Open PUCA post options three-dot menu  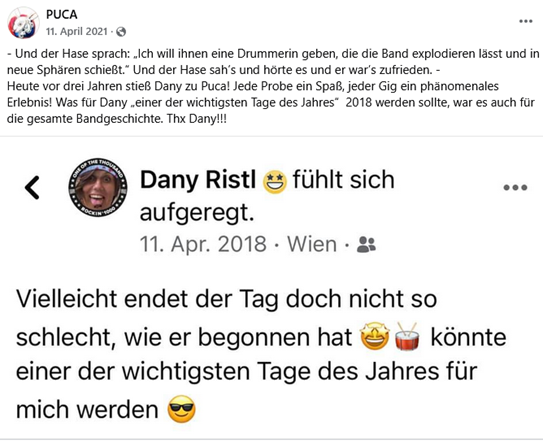coord(525,21)
